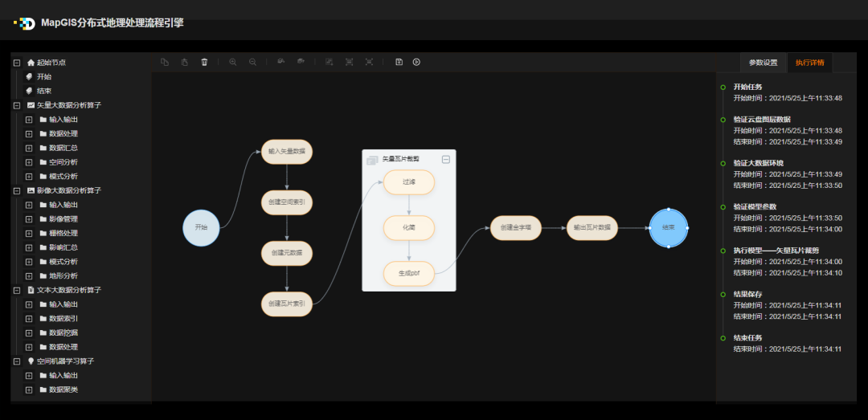The width and height of the screenshot is (868, 420).
Task: Expand 数据挖掘 folder with its plus box
Action: coord(29,332)
